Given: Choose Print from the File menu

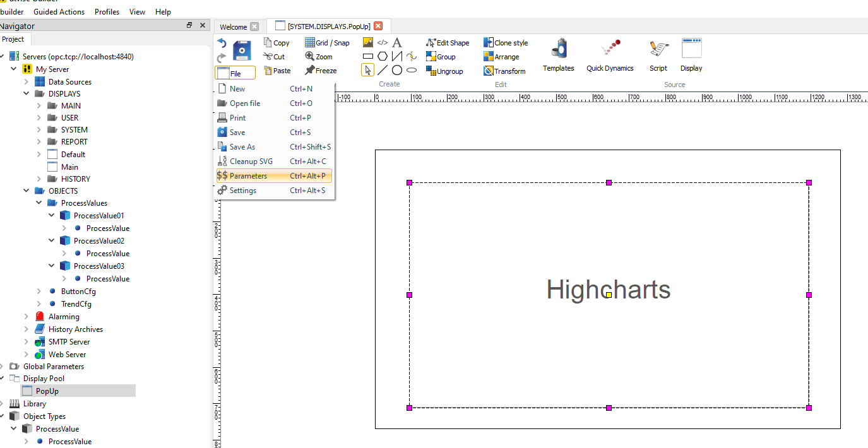Looking at the screenshot, I should tap(273, 118).
